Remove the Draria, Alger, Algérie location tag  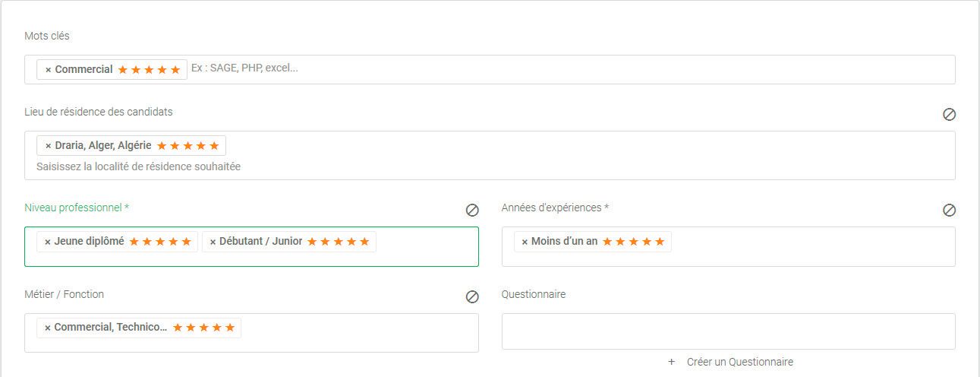click(x=49, y=146)
